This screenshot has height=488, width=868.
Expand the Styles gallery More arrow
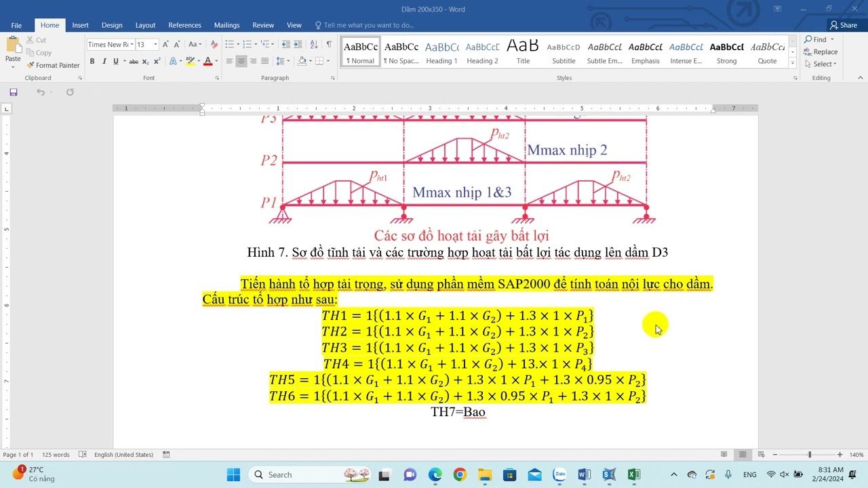click(x=792, y=63)
